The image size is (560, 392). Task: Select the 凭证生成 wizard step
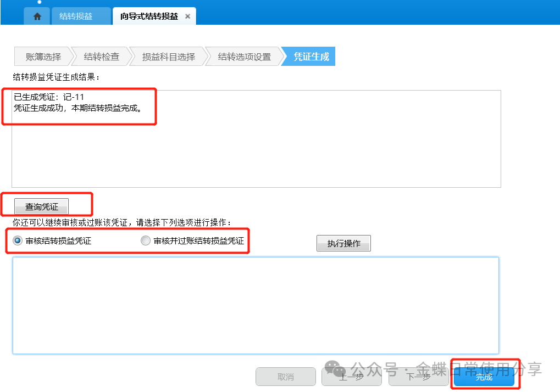click(x=311, y=57)
